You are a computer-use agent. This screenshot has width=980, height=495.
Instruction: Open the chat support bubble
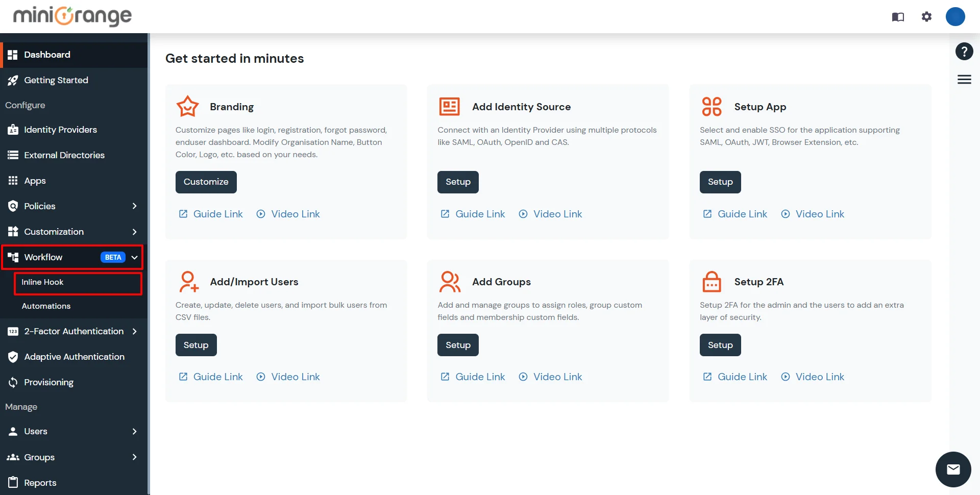(953, 469)
